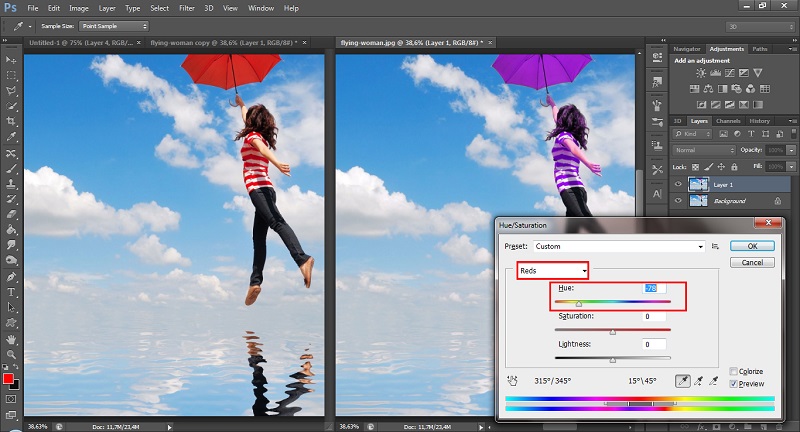Choose the Add to Sample eyedropper
This screenshot has width=800, height=432.
[698, 380]
